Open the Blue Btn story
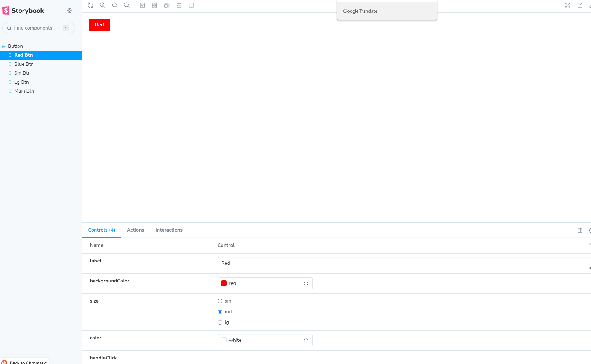 [x=24, y=64]
